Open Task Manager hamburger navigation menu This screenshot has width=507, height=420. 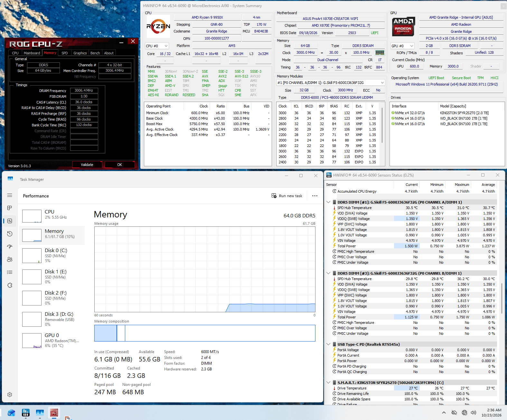(10, 195)
